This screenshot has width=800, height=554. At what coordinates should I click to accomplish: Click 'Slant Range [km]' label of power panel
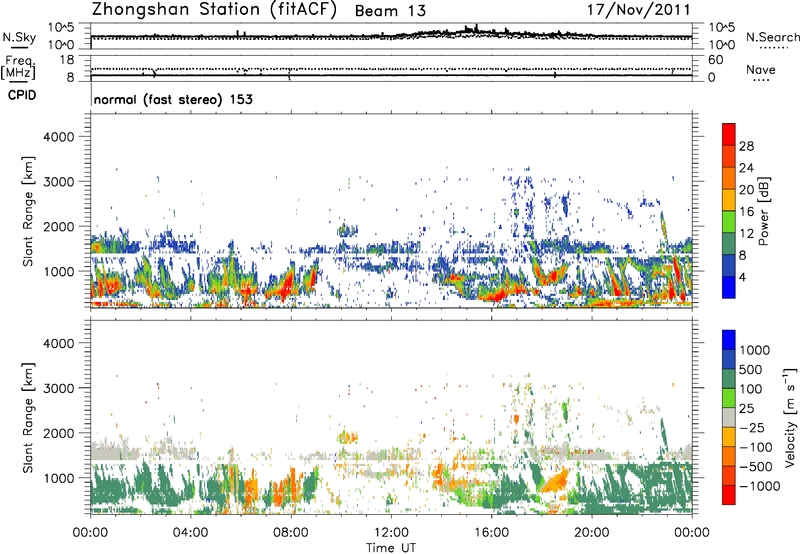(28, 211)
